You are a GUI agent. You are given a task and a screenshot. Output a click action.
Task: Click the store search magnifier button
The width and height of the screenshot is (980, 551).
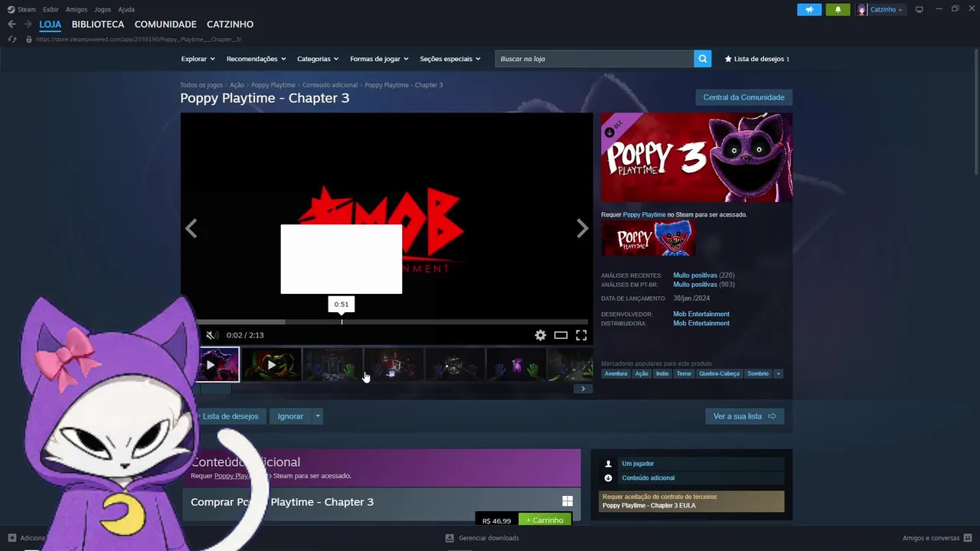point(703,59)
